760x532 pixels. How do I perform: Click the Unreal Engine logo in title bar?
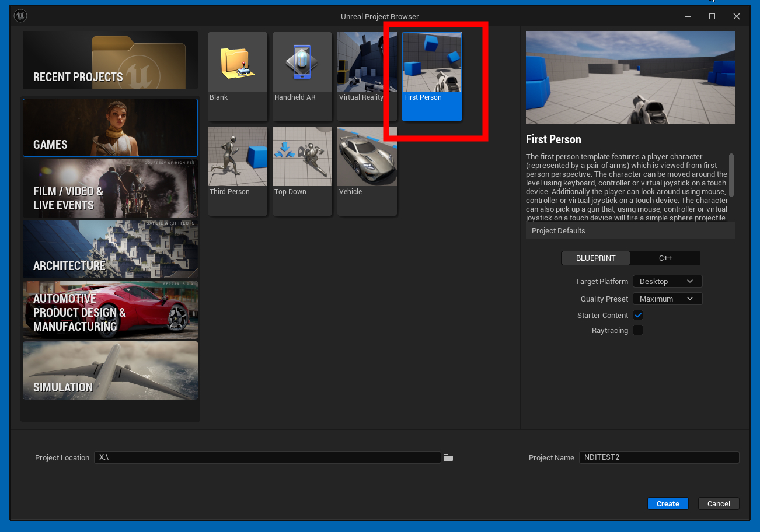pyautogui.click(x=20, y=16)
